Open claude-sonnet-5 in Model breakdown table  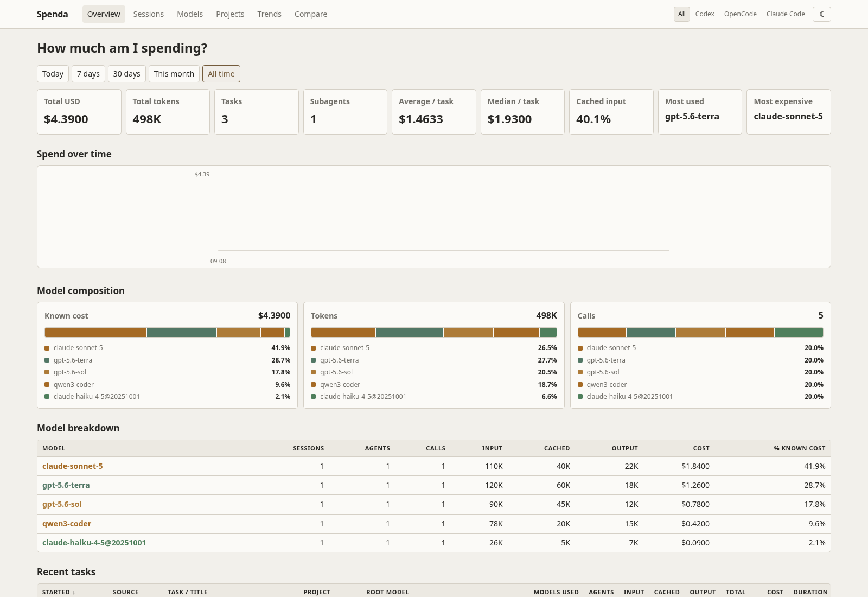point(73,466)
